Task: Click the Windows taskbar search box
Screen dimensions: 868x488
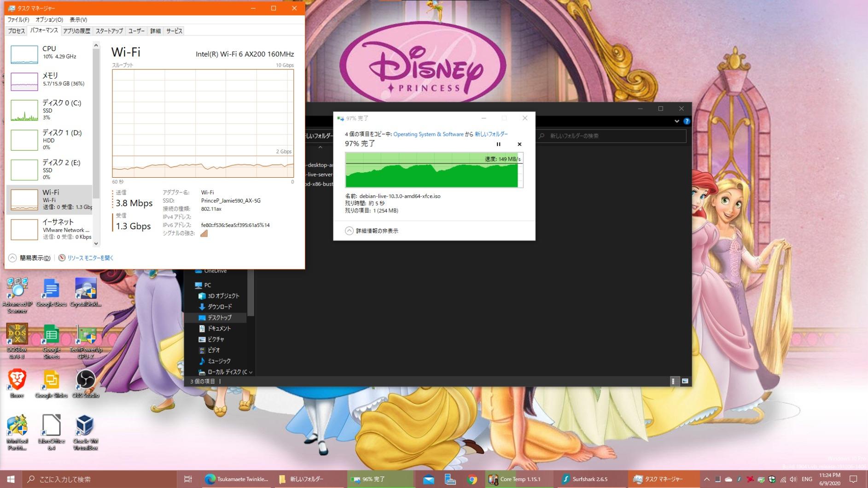Action: tap(99, 479)
